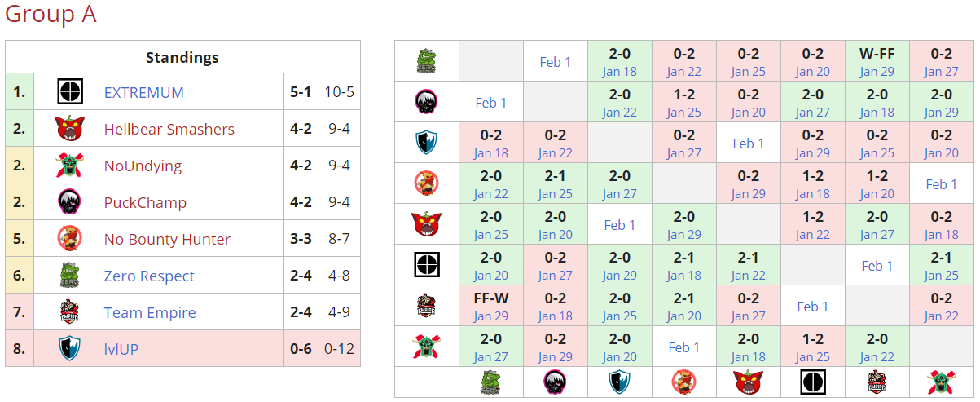Go to the Zero Respect team page
Screen dimensions: 980x402
149,276
